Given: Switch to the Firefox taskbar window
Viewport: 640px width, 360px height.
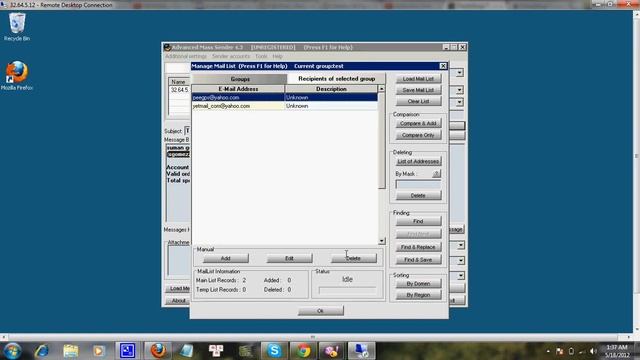Looking at the screenshot, I should (158, 351).
